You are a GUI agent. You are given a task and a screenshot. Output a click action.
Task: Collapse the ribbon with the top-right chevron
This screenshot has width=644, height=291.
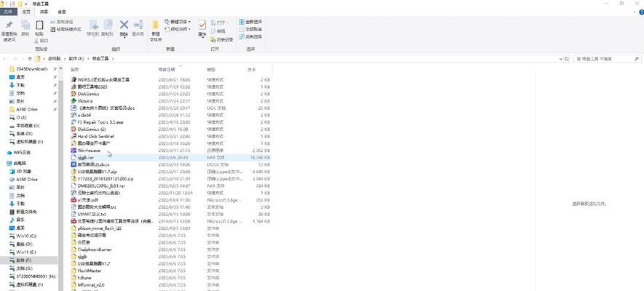635,12
